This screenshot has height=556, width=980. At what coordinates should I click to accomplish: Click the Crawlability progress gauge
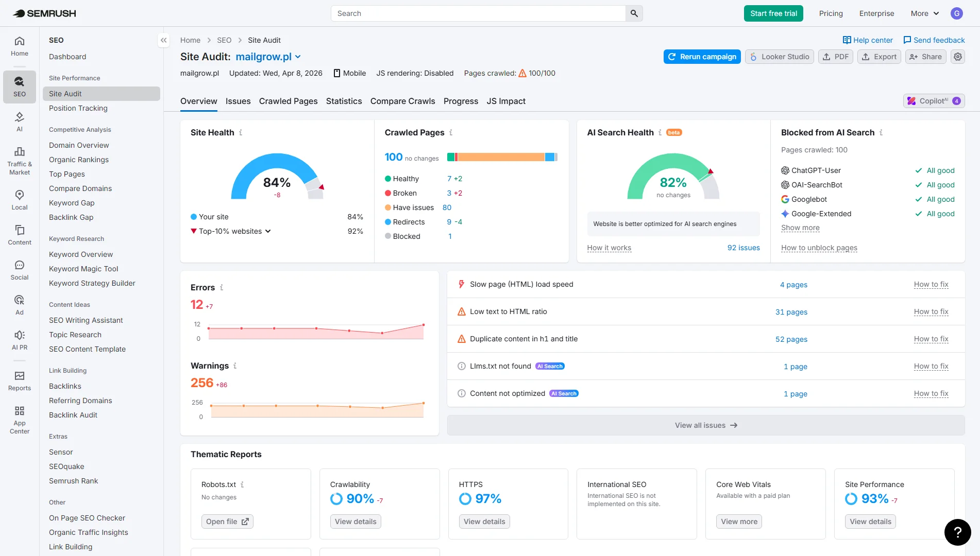coord(337,498)
